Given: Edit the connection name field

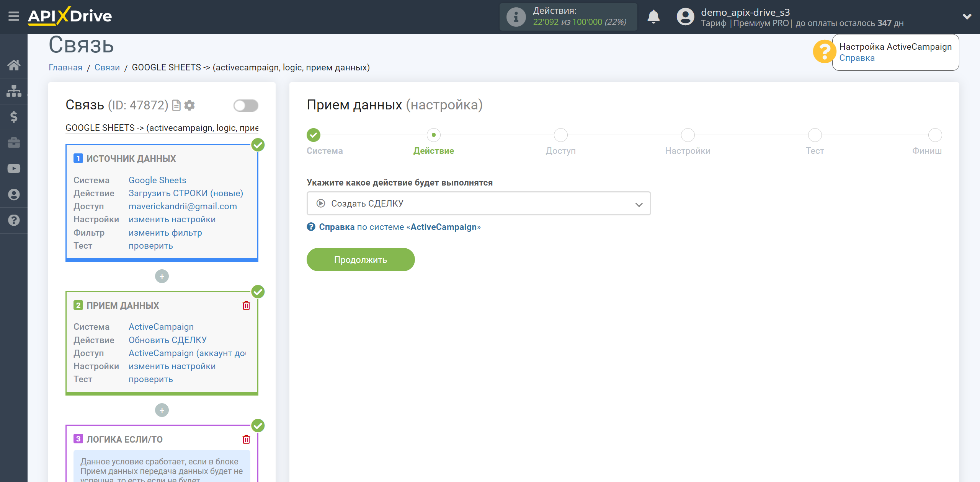Looking at the screenshot, I should coord(162,128).
